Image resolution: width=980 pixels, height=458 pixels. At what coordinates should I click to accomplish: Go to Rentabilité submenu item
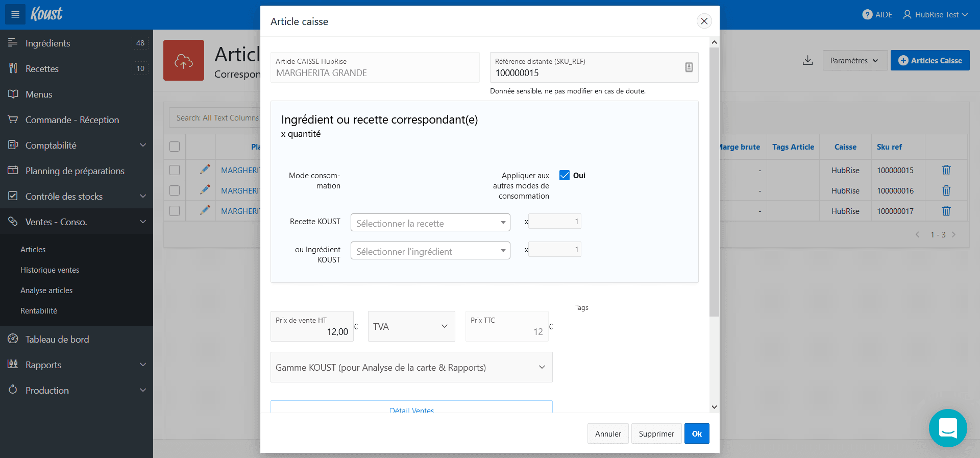click(39, 310)
